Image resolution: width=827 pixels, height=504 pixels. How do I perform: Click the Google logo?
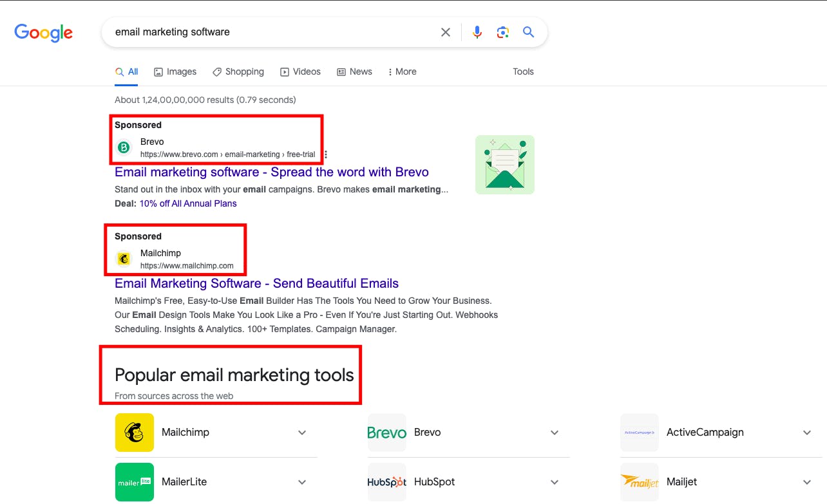click(44, 33)
